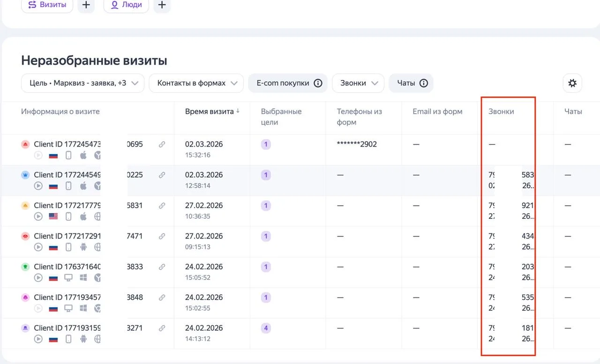Image resolution: width=600 pixels, height=364 pixels.
Task: Play session recording of the 10:36:35 visit
Action: (x=38, y=216)
